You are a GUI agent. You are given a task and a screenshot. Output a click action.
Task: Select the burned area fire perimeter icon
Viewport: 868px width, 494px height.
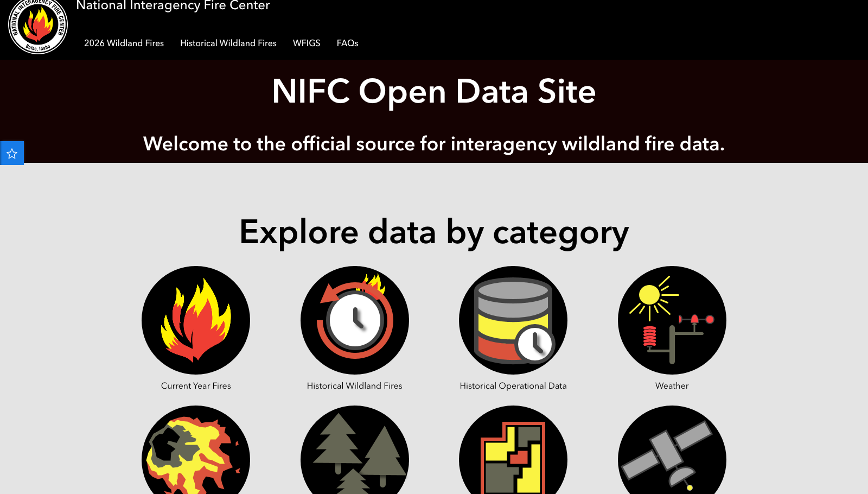pyautogui.click(x=196, y=450)
